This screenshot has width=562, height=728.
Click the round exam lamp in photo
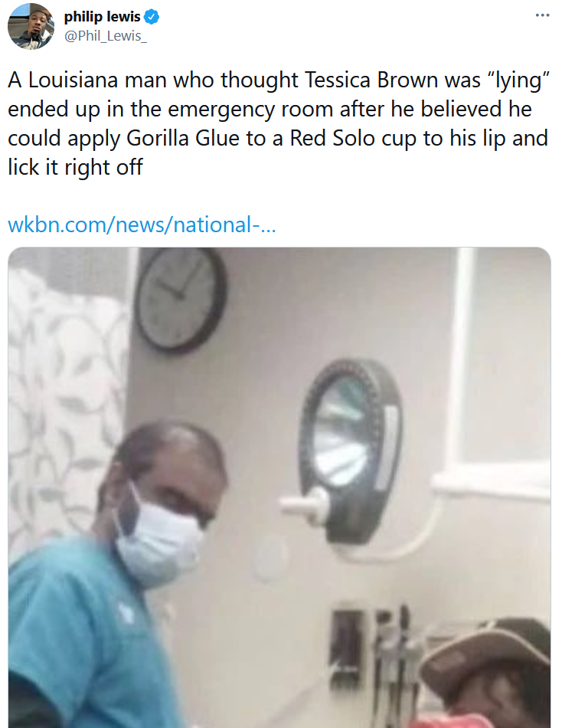(349, 451)
